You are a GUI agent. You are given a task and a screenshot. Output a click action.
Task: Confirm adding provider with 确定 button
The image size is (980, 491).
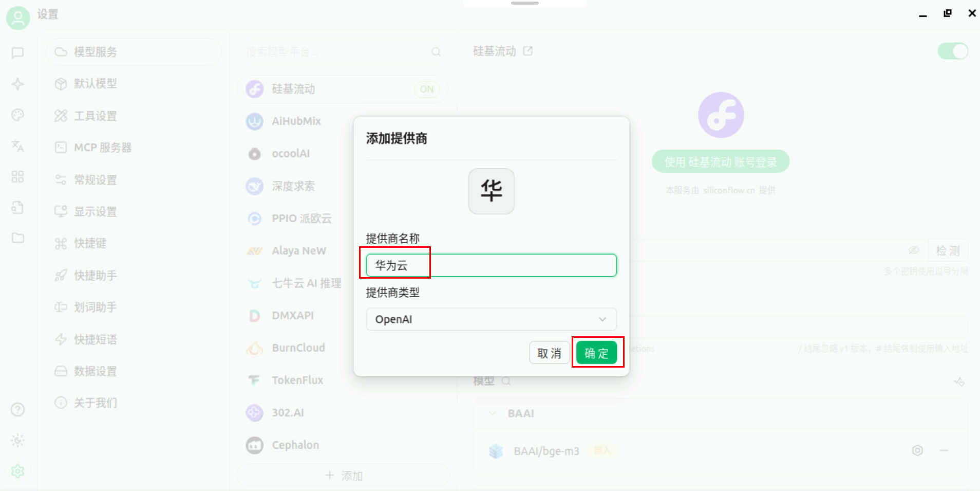coord(596,353)
